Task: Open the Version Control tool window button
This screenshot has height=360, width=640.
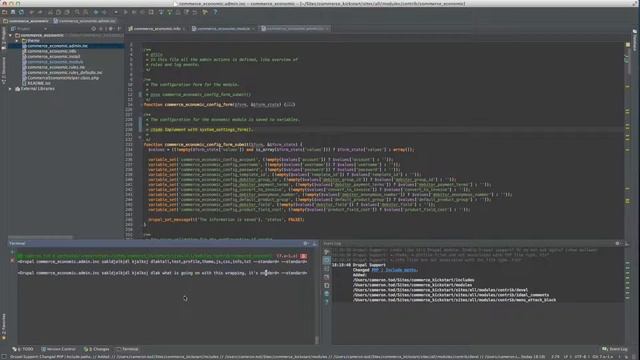Action: (x=58, y=349)
